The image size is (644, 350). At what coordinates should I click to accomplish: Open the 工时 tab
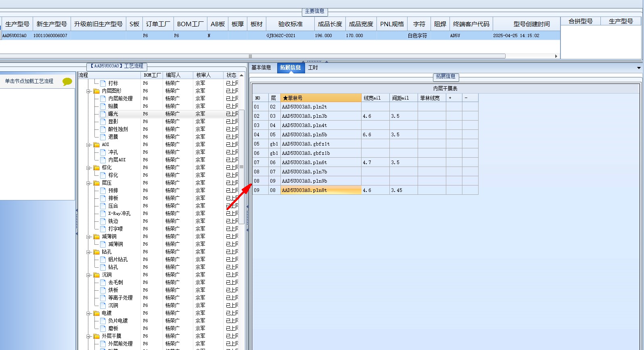coord(313,68)
